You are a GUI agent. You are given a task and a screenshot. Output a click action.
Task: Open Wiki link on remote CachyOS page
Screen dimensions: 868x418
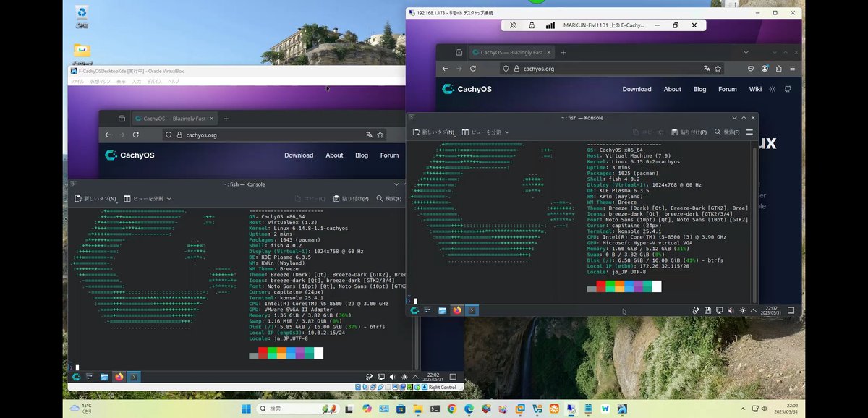coord(755,89)
